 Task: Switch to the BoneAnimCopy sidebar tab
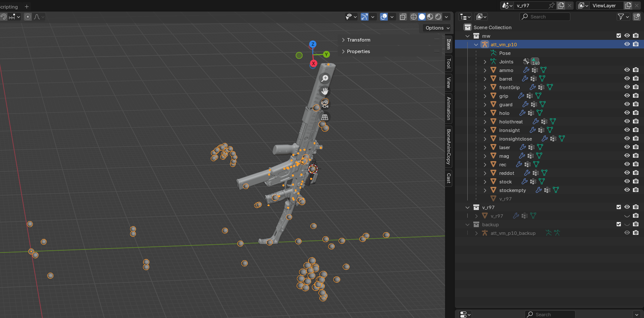coord(448,147)
